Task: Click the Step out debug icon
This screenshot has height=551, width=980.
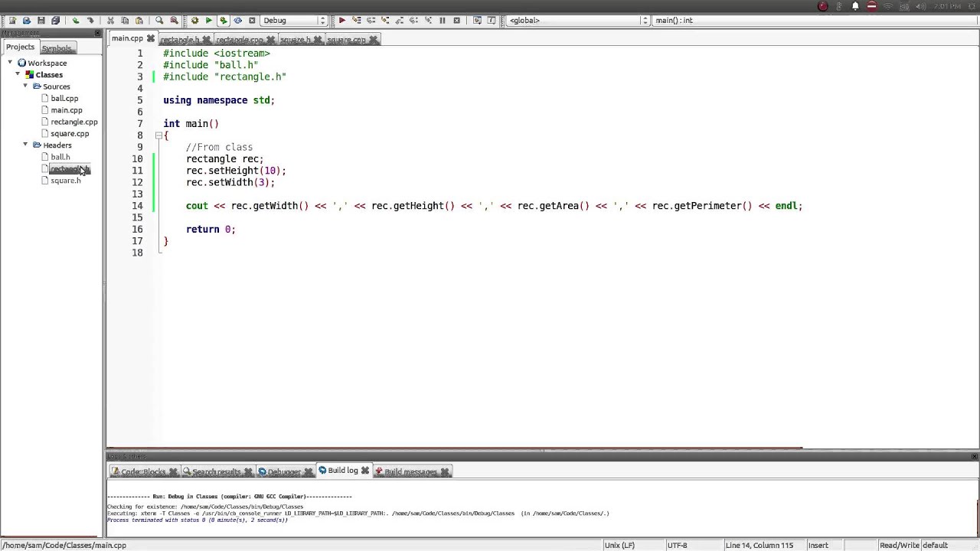Action: pos(400,21)
